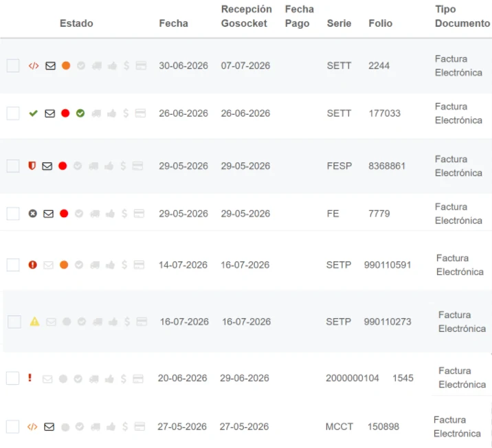Image resolution: width=492 pixels, height=448 pixels.
Task: Click the dollar sign icon in folio 8368861 row
Action: click(123, 166)
